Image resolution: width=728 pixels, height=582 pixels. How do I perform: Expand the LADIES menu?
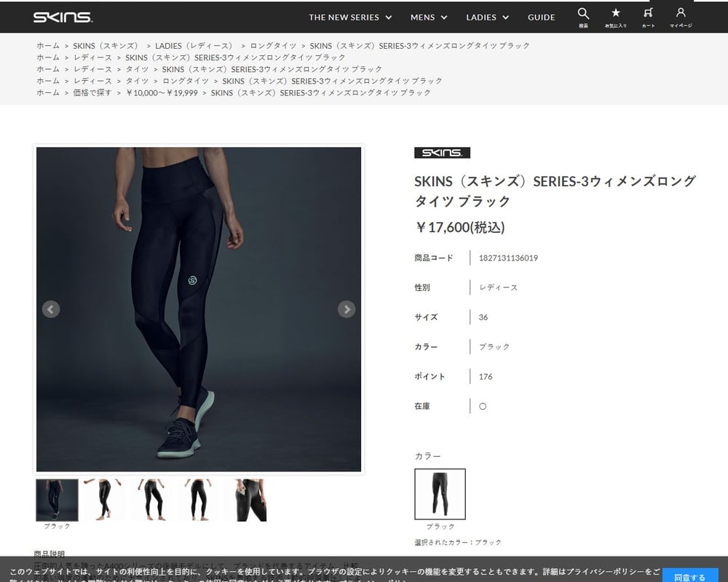488,17
